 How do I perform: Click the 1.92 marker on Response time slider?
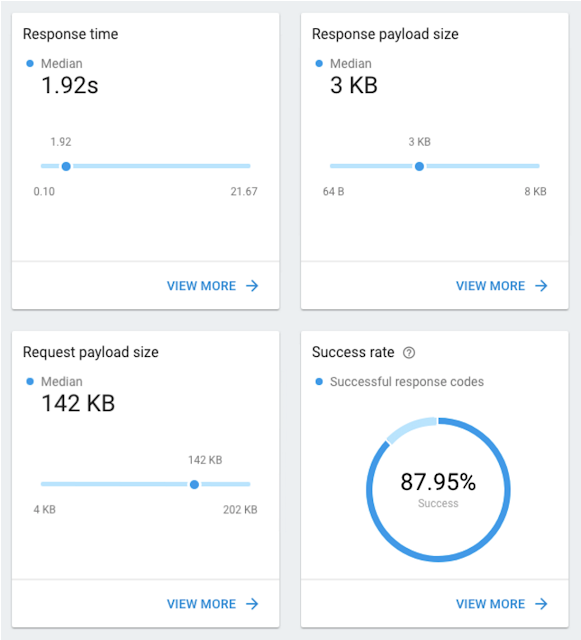(x=66, y=166)
